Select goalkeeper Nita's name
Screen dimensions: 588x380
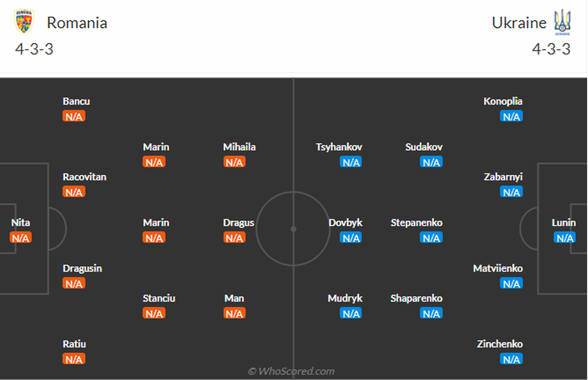(x=20, y=223)
